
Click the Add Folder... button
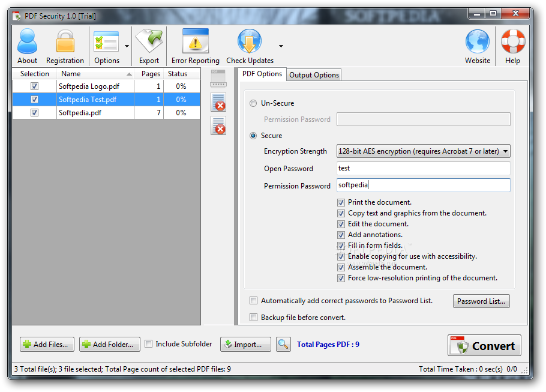click(110, 344)
